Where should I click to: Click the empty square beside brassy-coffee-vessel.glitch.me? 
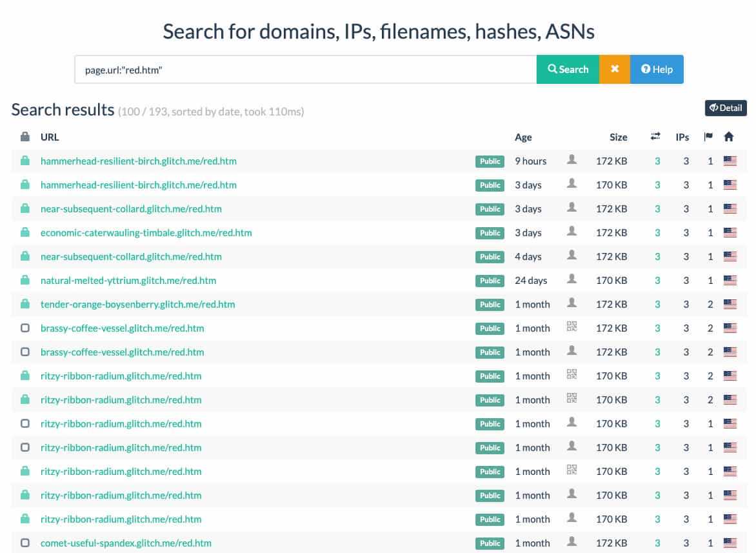25,328
